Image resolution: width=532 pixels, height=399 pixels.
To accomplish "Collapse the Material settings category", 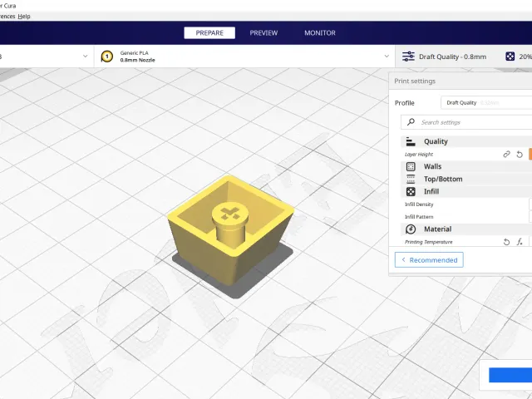I will 466,229.
